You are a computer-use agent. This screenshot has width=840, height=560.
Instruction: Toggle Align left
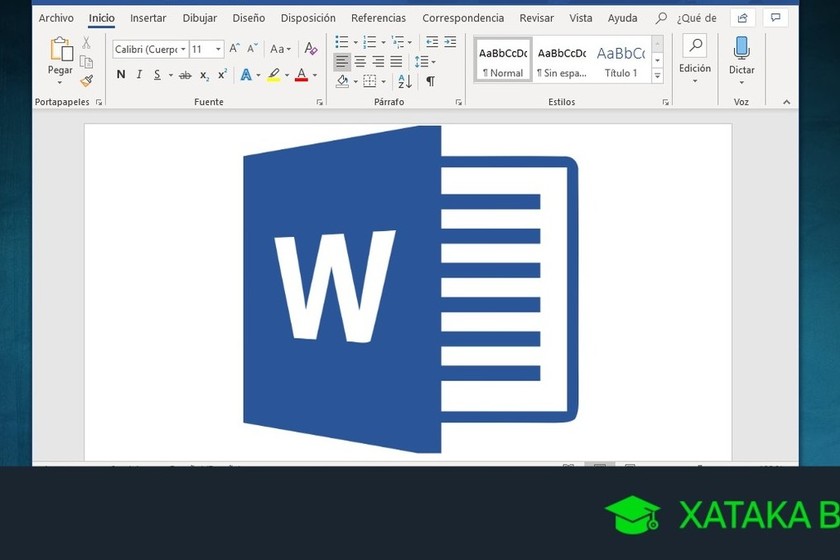pos(342,62)
